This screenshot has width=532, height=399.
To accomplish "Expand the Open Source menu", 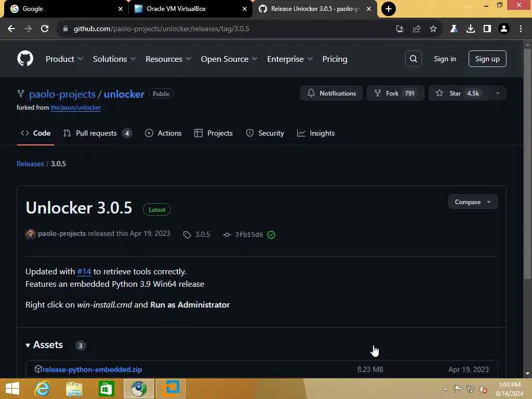I will pos(229,59).
